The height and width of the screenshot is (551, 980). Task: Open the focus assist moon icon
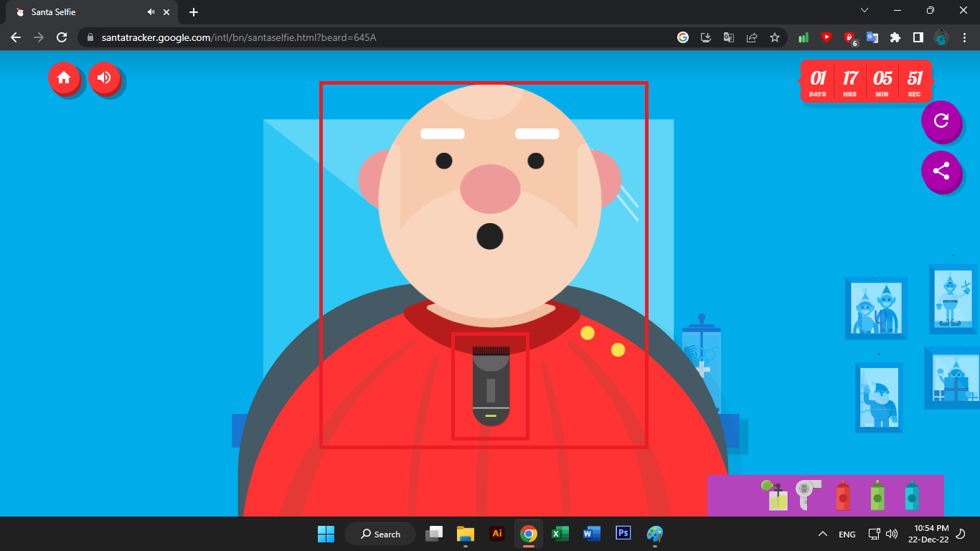point(961,534)
